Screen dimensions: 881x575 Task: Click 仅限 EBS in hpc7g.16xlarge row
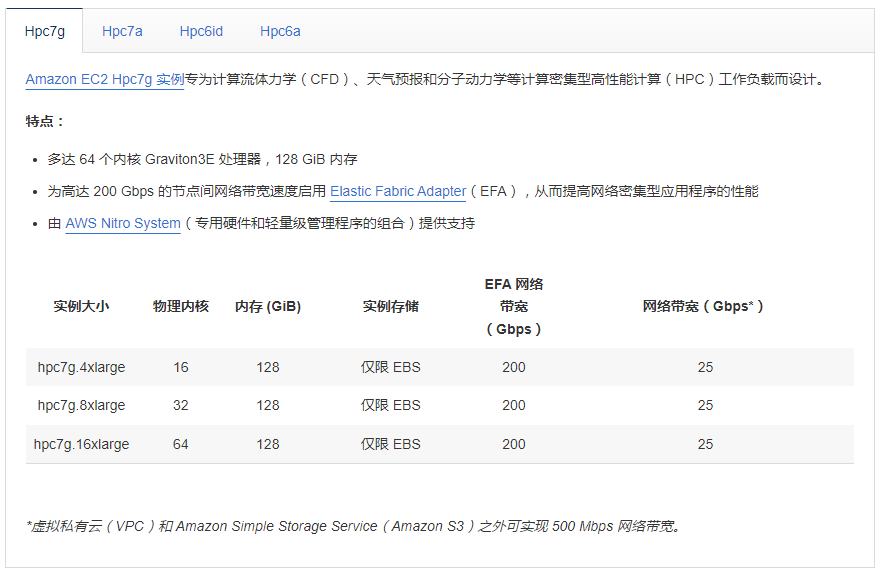(x=390, y=444)
